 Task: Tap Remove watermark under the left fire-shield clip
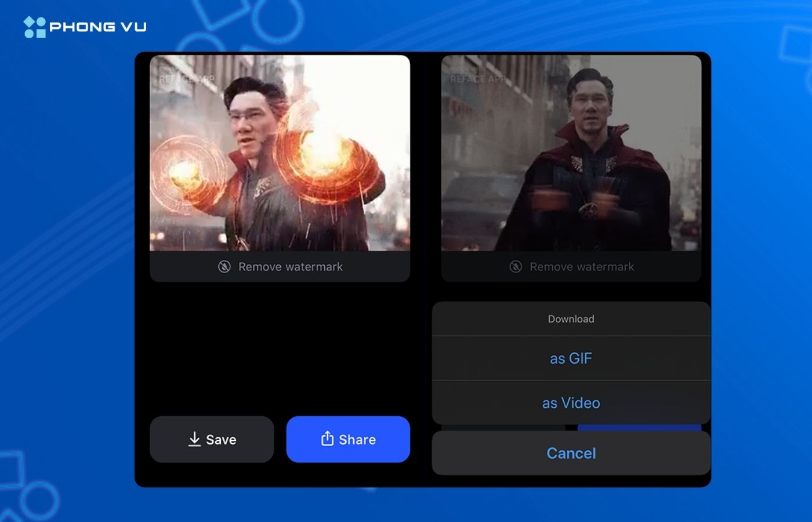click(x=280, y=267)
